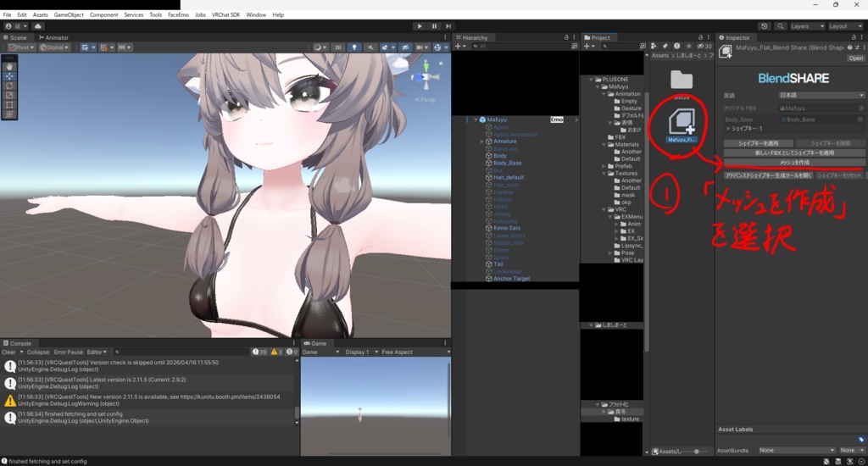
Task: Click the Play button
Action: click(x=420, y=26)
